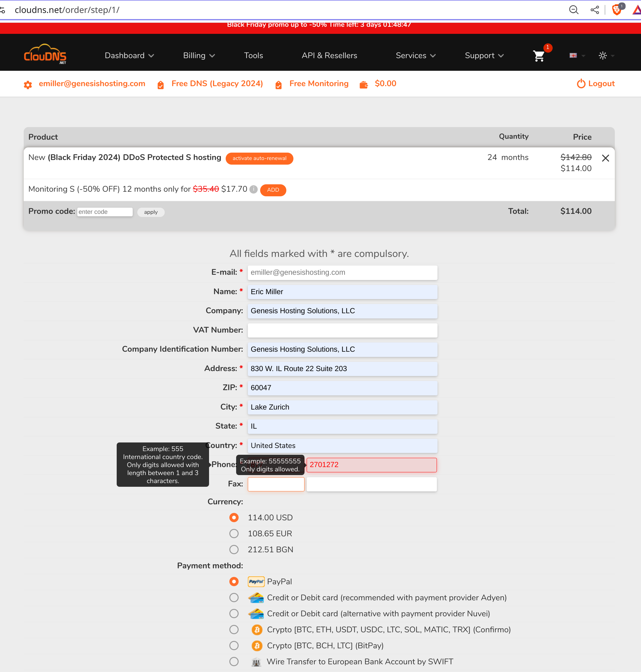Select the 114.00 USD currency option

[x=234, y=518]
